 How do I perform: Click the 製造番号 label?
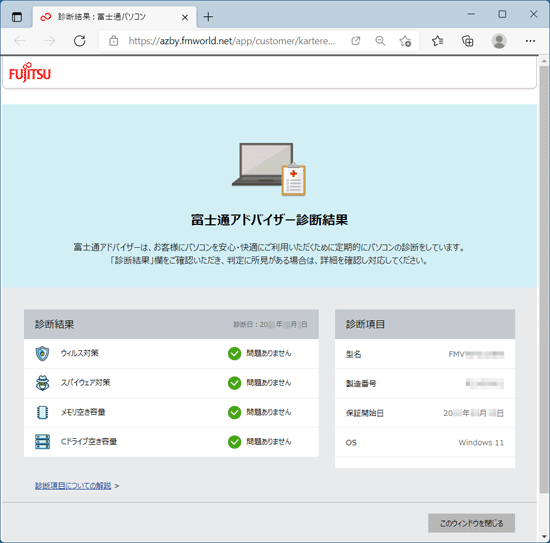coord(361,383)
